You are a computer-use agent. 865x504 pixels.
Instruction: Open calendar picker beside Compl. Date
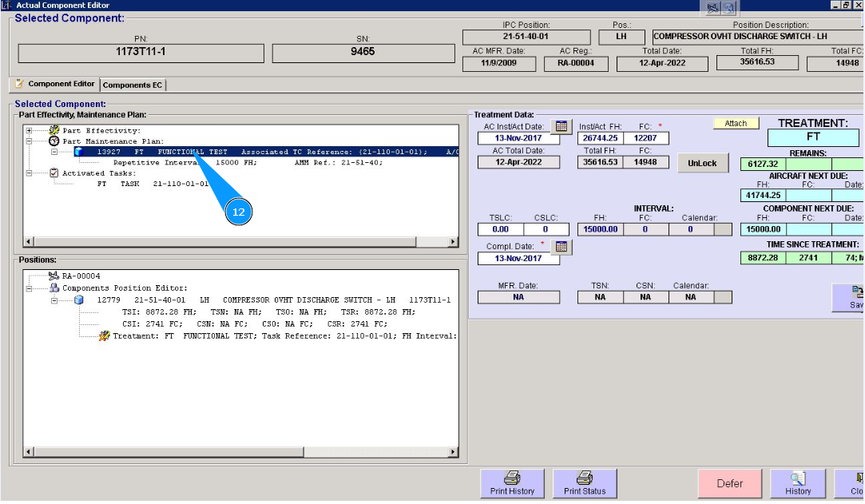point(561,247)
